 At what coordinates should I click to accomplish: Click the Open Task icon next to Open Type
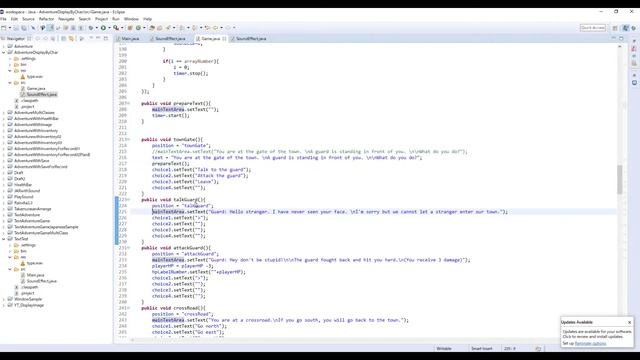tap(160, 28)
